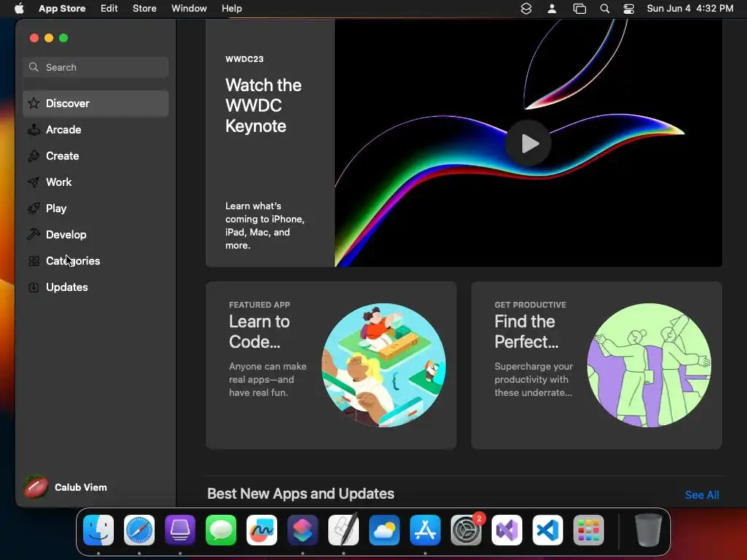747x560 pixels.
Task: Click the Best New Apps and Updates heading
Action: click(x=301, y=494)
